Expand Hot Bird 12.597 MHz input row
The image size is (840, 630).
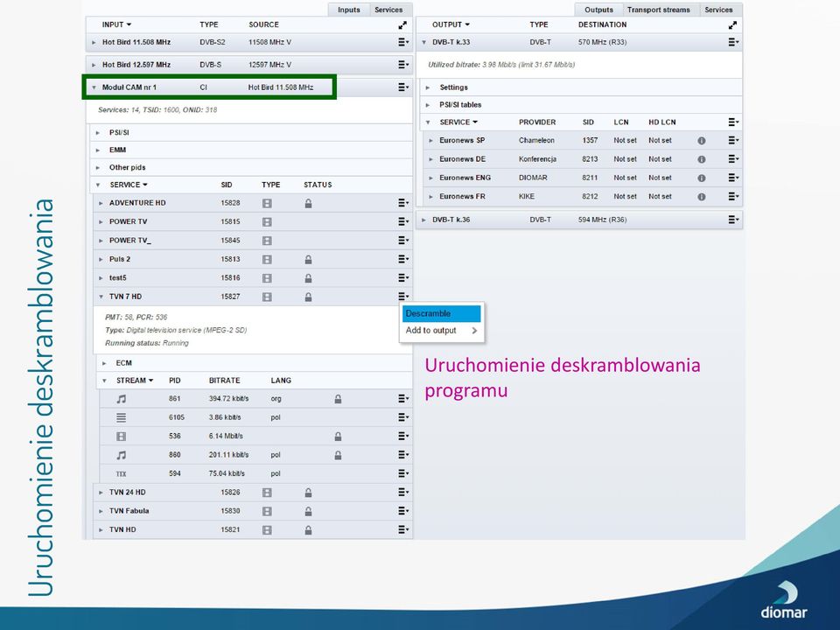[94, 65]
